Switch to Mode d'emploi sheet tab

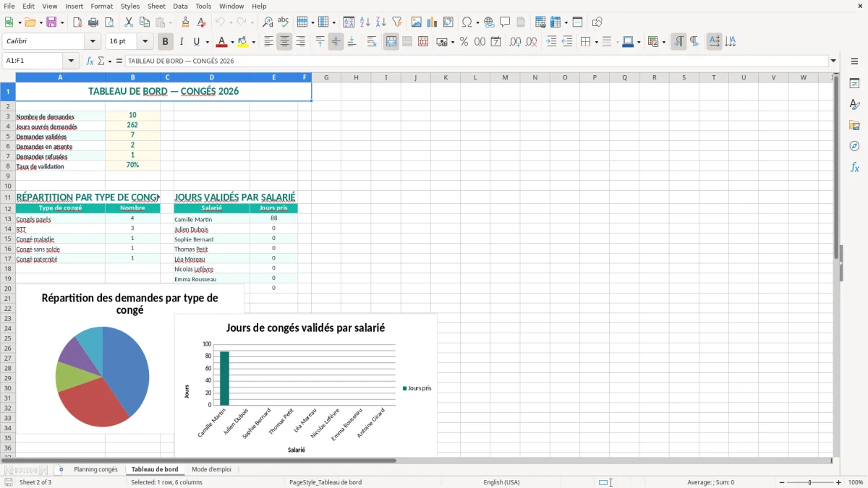(x=211, y=469)
